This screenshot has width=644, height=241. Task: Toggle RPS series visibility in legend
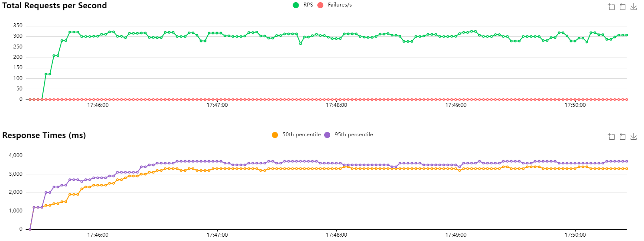tap(302, 5)
